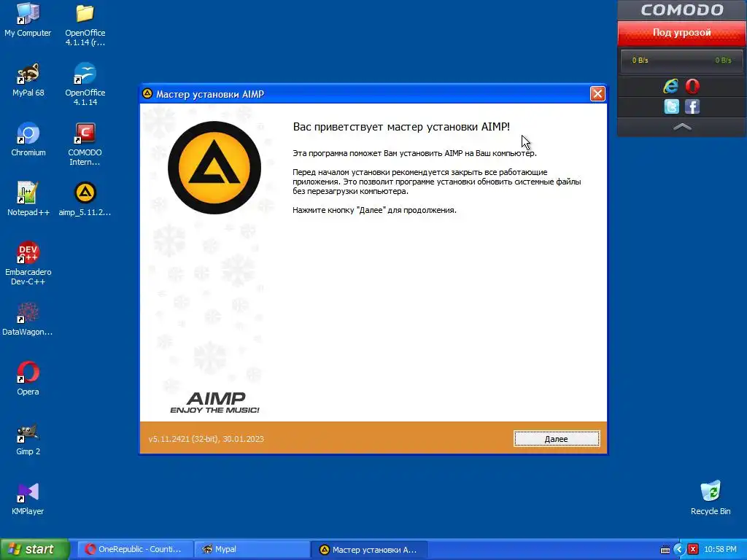The height and width of the screenshot is (560, 747).
Task: Click the large AIMP logo in the wizard
Action: [214, 168]
